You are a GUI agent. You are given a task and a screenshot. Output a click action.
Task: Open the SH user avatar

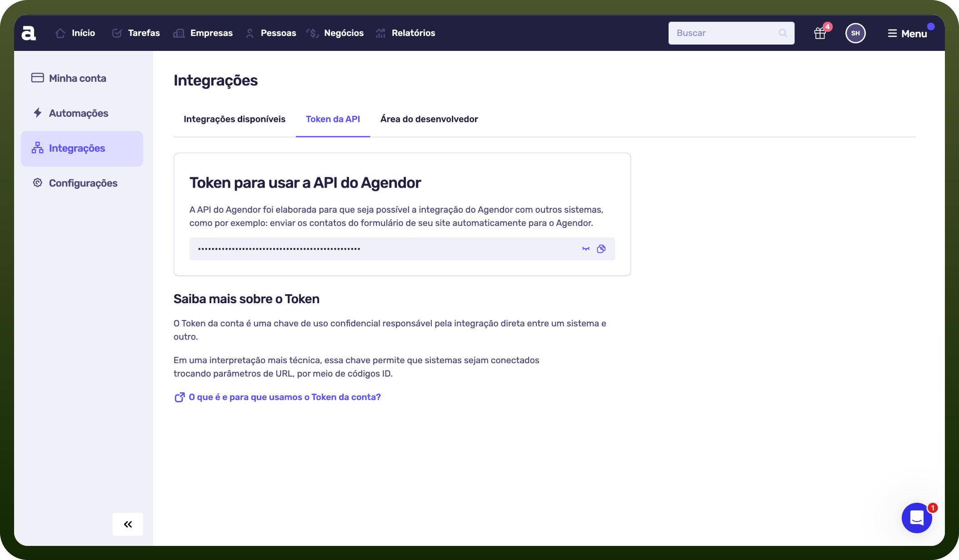pos(855,33)
